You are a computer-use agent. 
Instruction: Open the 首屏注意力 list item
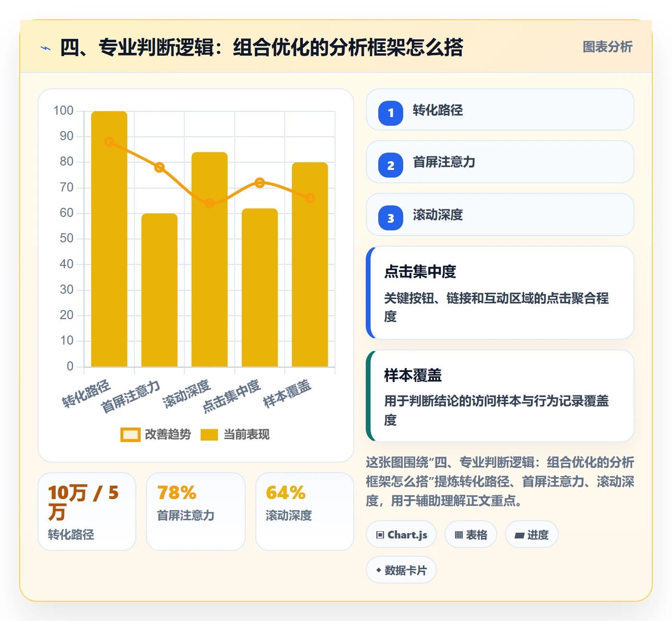[x=500, y=162]
